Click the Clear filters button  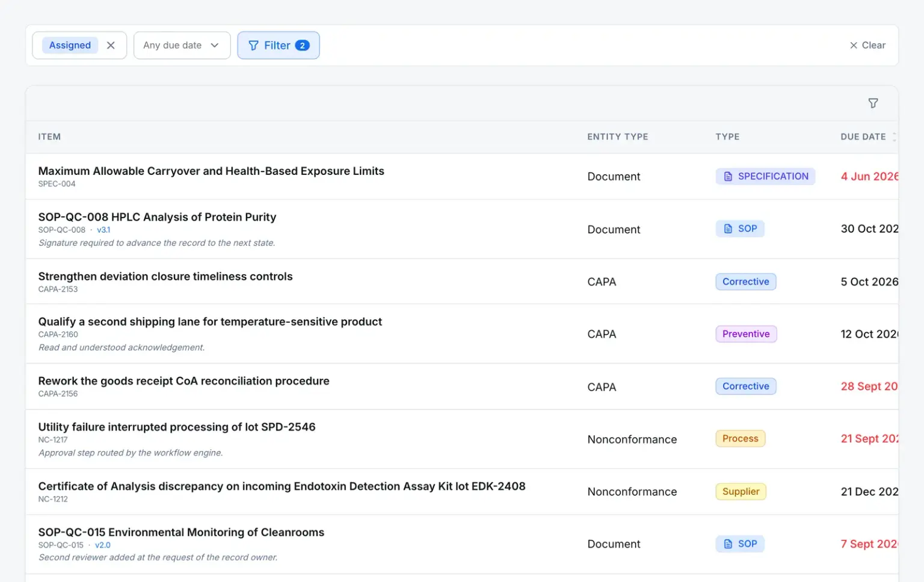click(x=867, y=45)
